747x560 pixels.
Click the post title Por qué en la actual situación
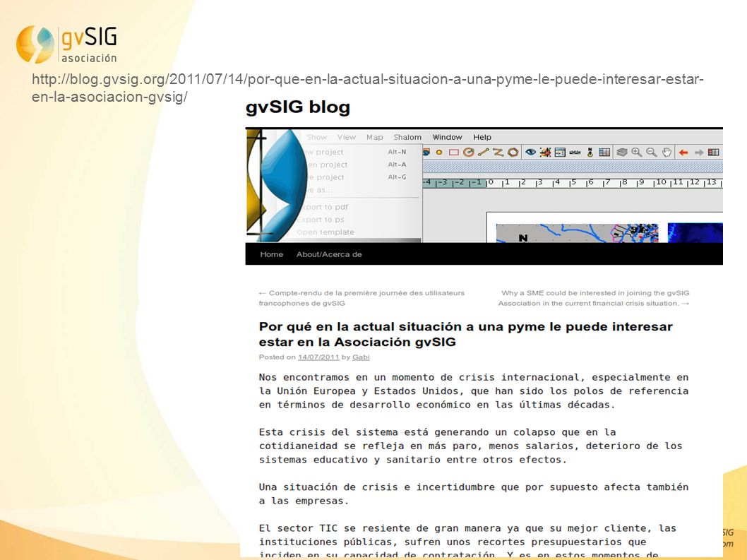465,334
